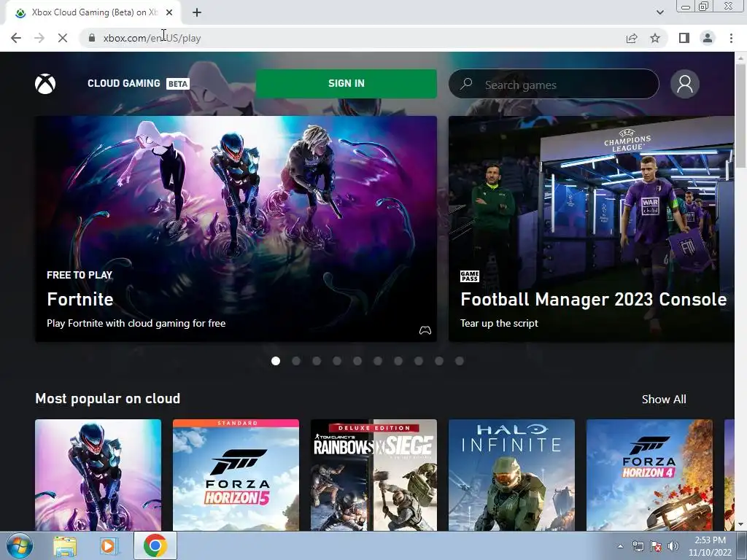Open the Chrome profile icon
Screen dimensions: 747x560
tap(708, 38)
